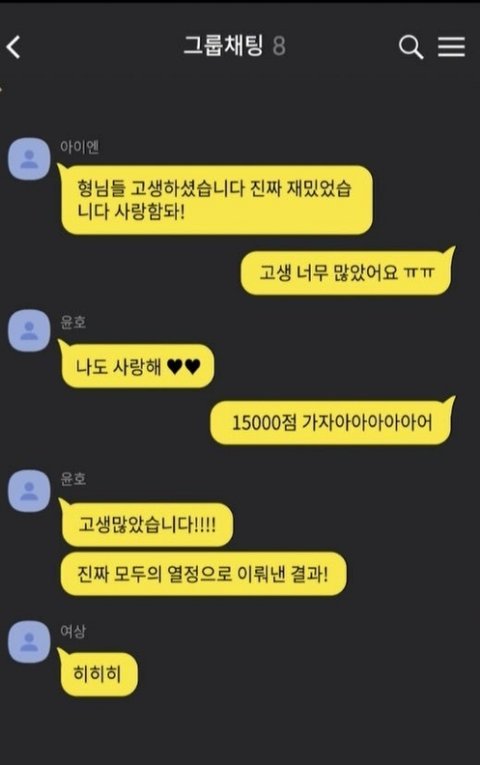Tap the participant count 8

pyautogui.click(x=279, y=46)
